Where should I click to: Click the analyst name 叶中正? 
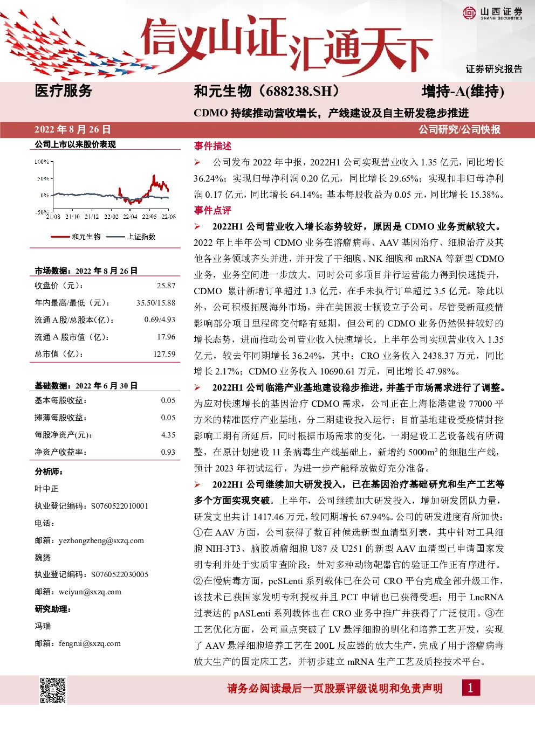point(46,489)
